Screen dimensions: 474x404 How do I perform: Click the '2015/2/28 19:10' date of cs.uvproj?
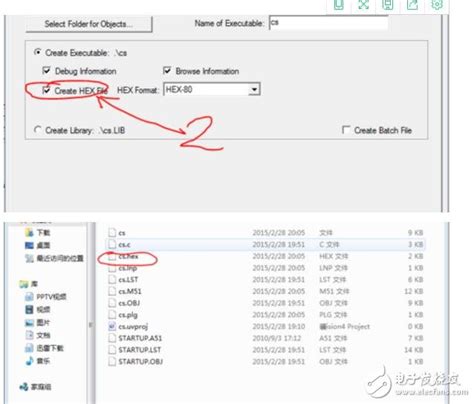(x=279, y=326)
